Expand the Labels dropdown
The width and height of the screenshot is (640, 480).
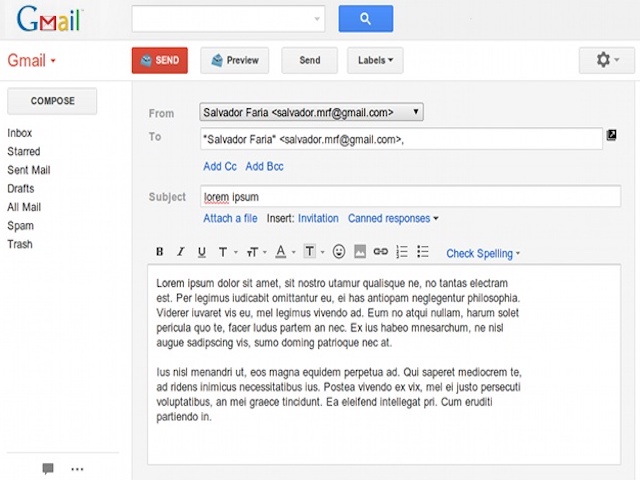[375, 60]
